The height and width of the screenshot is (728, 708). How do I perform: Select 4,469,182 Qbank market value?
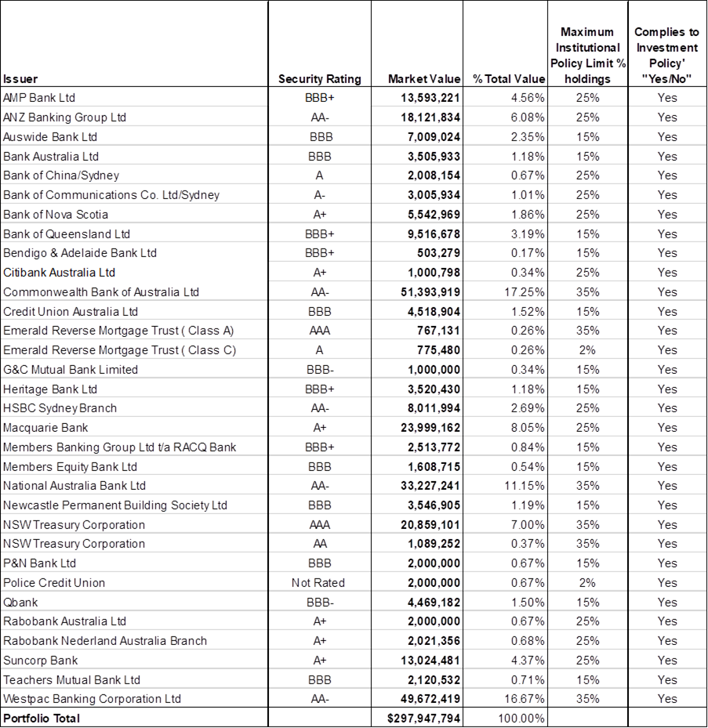tap(434, 602)
